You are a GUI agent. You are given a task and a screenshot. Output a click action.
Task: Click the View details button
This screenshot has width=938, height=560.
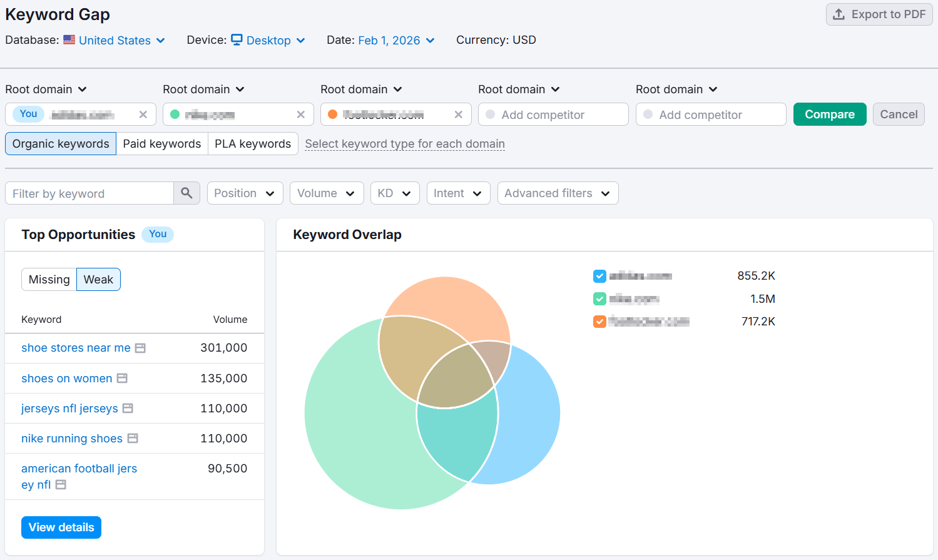tap(61, 527)
